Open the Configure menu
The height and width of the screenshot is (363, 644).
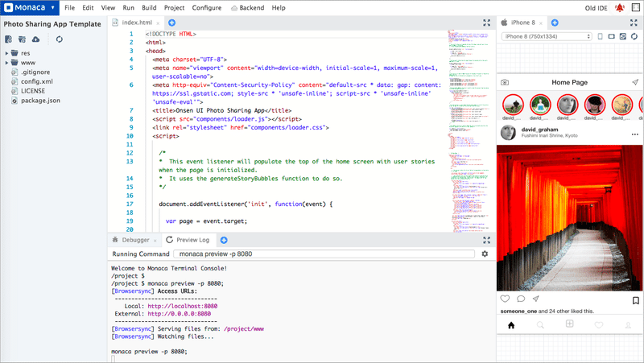(207, 8)
